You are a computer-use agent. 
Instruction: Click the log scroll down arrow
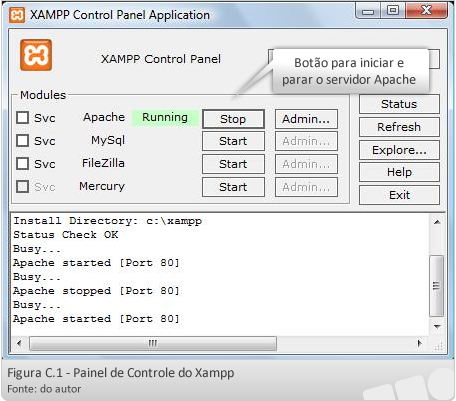click(x=437, y=327)
